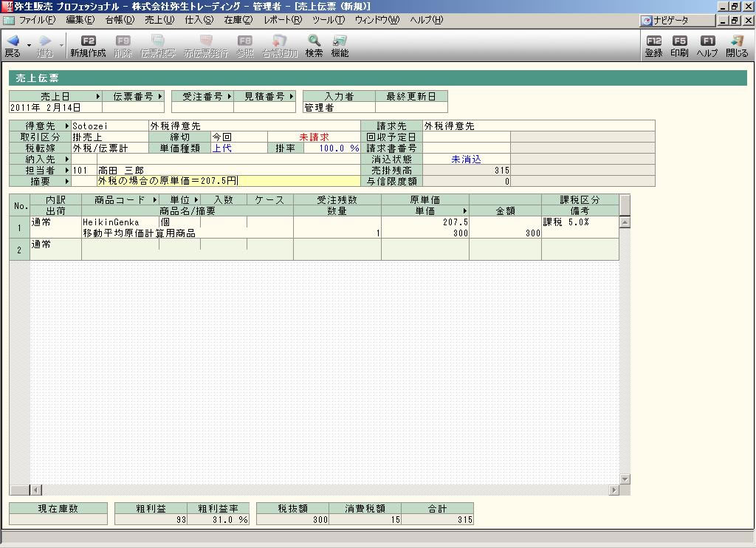Click the 台帳追加 ledger add icon

280,41
